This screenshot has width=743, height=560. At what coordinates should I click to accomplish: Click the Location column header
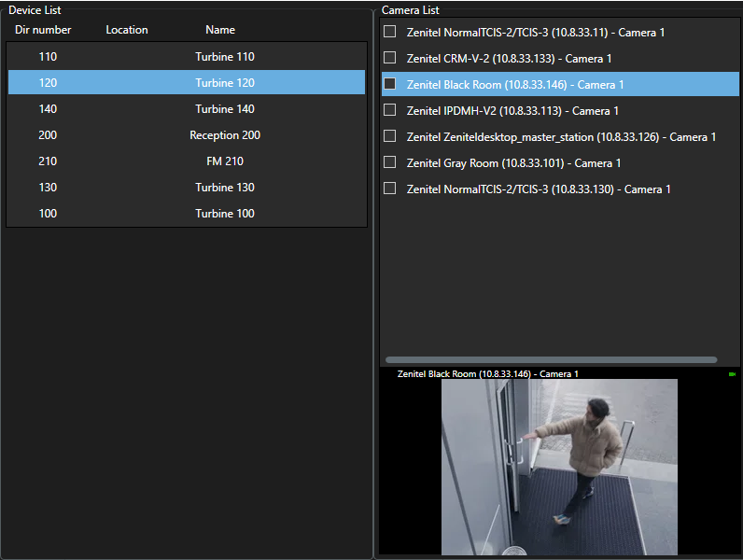[x=127, y=30]
